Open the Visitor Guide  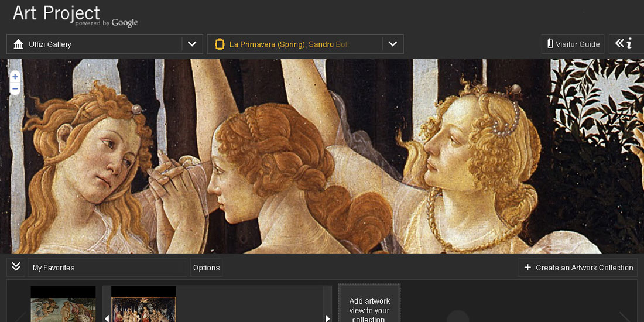pyautogui.click(x=573, y=44)
